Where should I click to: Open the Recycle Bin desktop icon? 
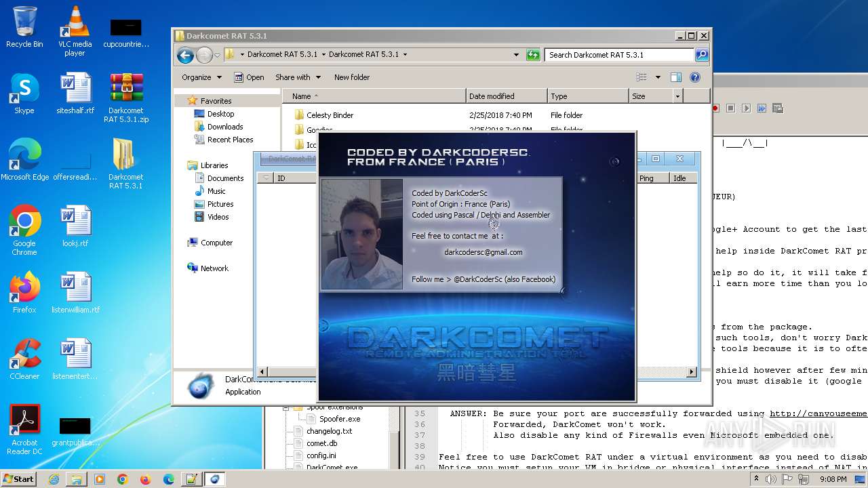(x=24, y=27)
